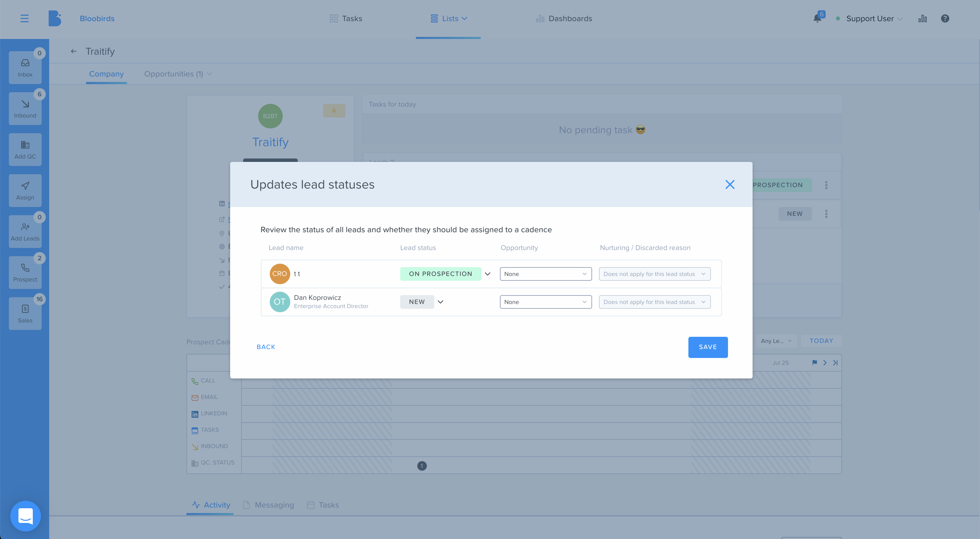Click the CRO avatar for t t

pyautogui.click(x=280, y=274)
